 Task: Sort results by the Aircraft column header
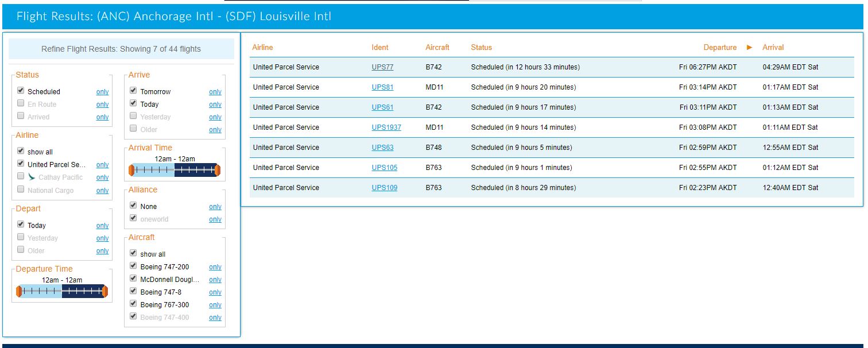coord(437,47)
